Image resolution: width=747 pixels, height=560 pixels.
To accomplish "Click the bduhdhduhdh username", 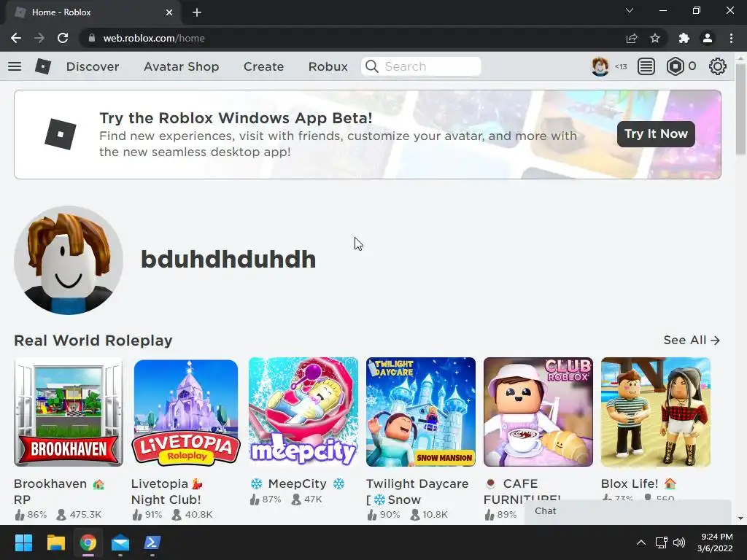I will pyautogui.click(x=228, y=260).
